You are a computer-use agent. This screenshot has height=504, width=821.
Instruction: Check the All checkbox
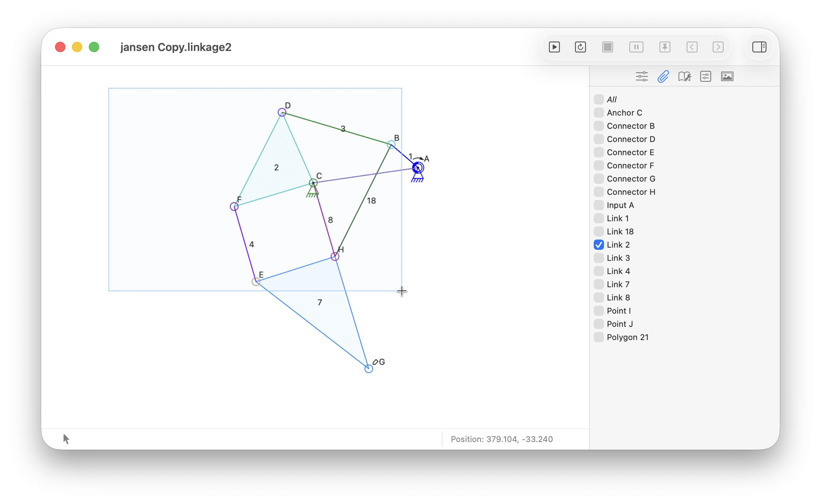tap(599, 99)
